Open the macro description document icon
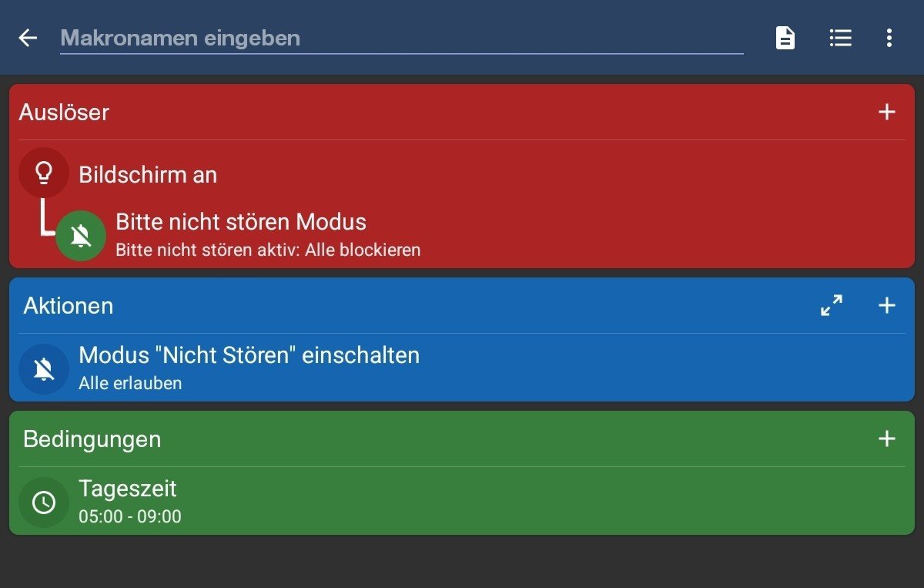This screenshot has height=588, width=924. pyautogui.click(x=785, y=38)
